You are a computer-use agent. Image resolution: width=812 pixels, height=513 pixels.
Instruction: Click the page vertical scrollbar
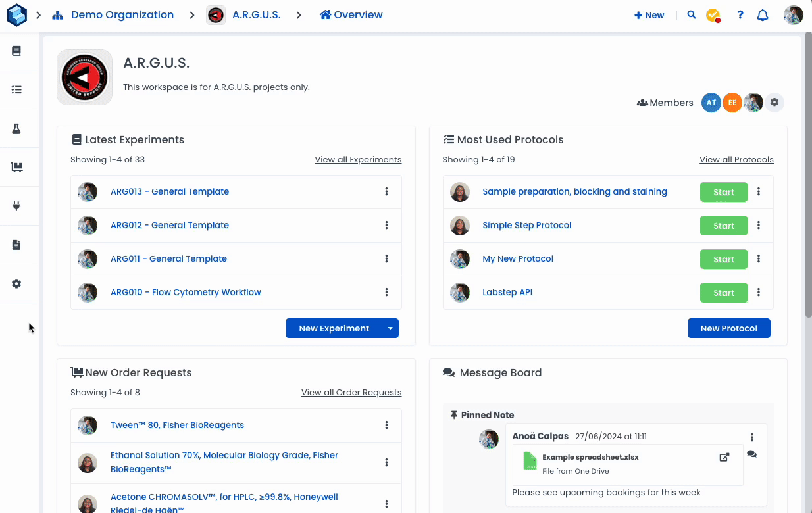click(x=808, y=178)
